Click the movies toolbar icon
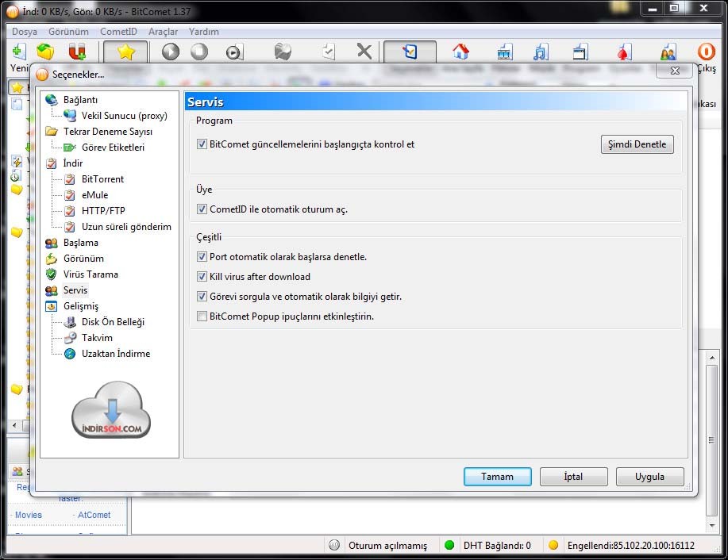This screenshot has width=728, height=560. click(x=505, y=52)
